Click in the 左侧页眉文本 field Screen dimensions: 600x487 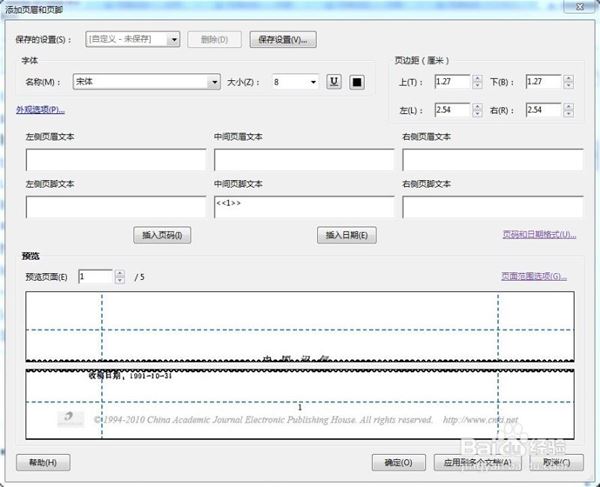coord(116,160)
